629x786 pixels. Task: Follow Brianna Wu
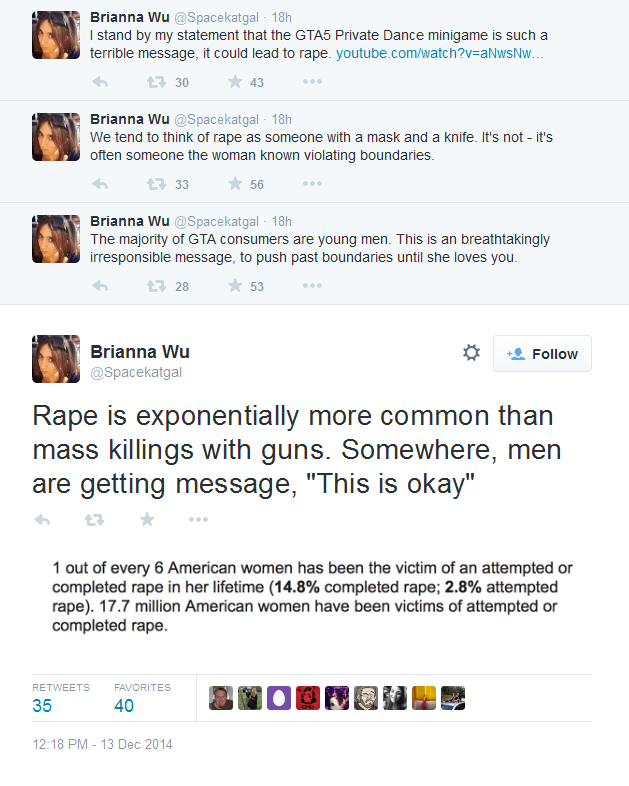tap(542, 353)
